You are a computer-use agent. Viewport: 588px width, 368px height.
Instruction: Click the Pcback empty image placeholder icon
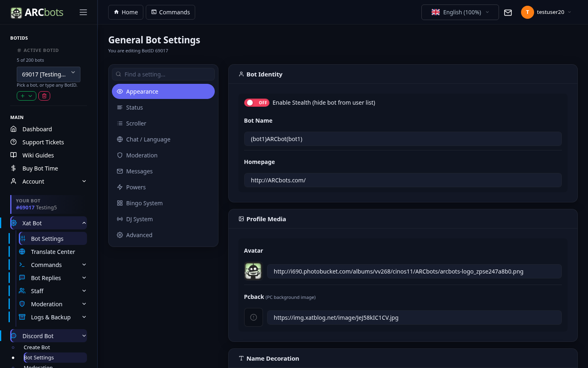[x=253, y=317]
